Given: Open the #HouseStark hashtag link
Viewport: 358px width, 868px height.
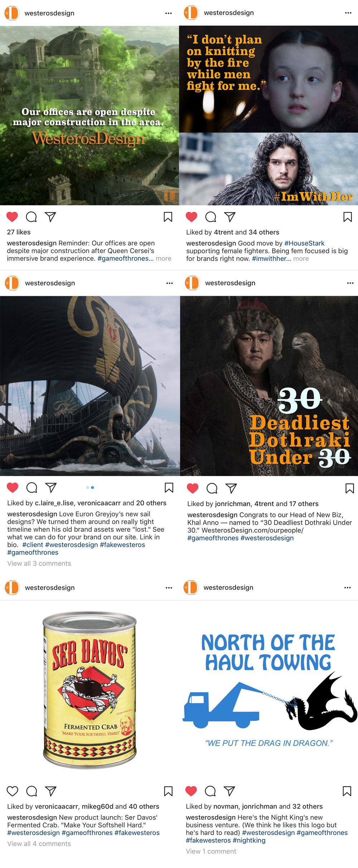Looking at the screenshot, I should 304,243.
